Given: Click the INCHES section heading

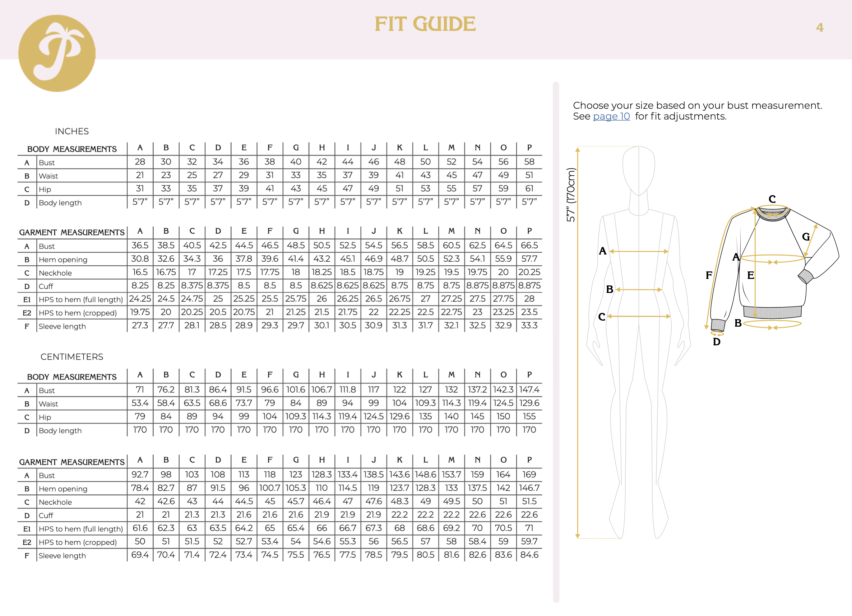Looking at the screenshot, I should (x=72, y=131).
